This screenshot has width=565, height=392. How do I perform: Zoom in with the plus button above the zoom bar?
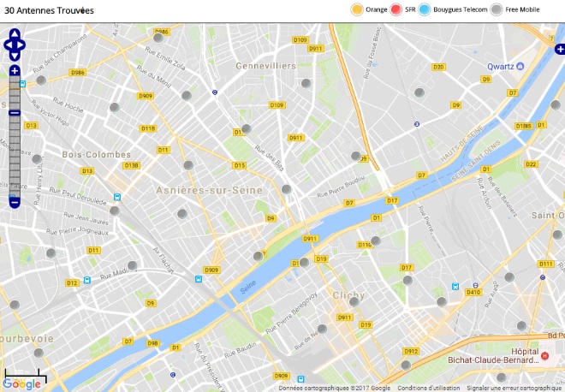(x=15, y=70)
